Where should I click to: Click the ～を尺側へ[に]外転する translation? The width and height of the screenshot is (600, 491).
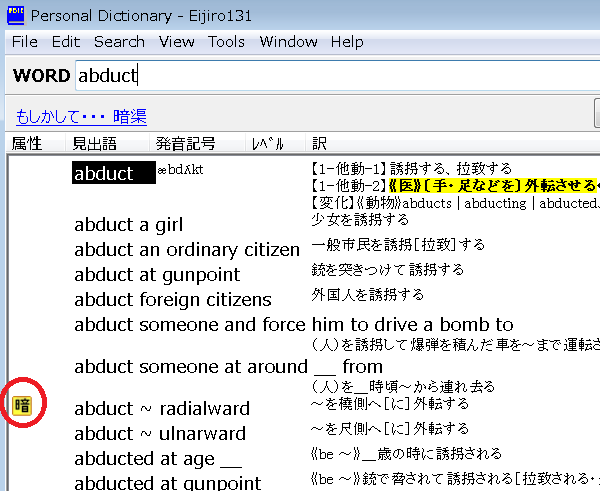pos(390,429)
